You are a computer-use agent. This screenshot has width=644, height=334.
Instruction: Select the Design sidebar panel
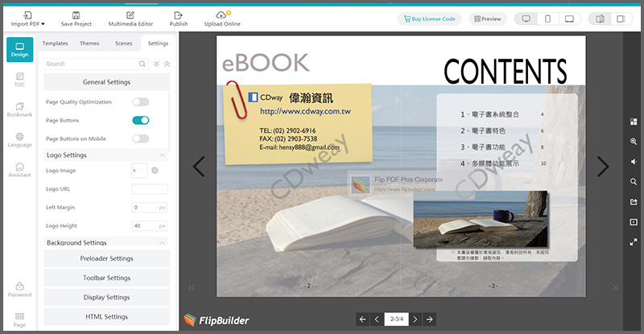pyautogui.click(x=19, y=50)
